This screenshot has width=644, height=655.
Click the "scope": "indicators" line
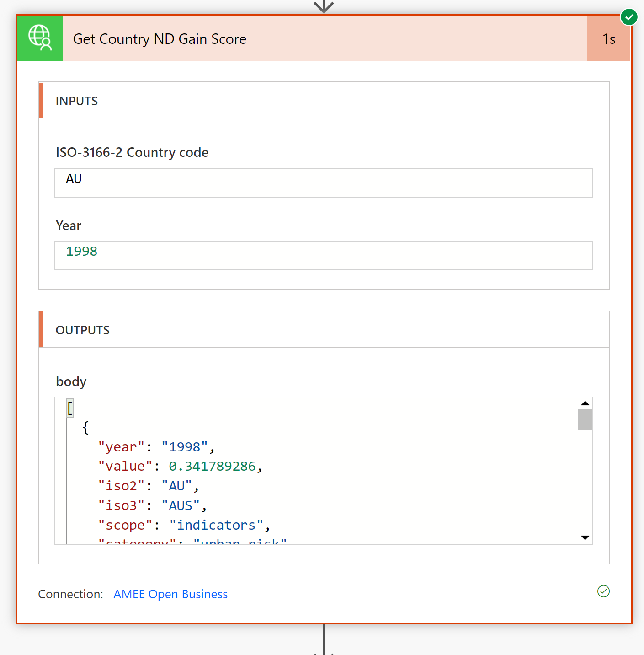coord(184,525)
